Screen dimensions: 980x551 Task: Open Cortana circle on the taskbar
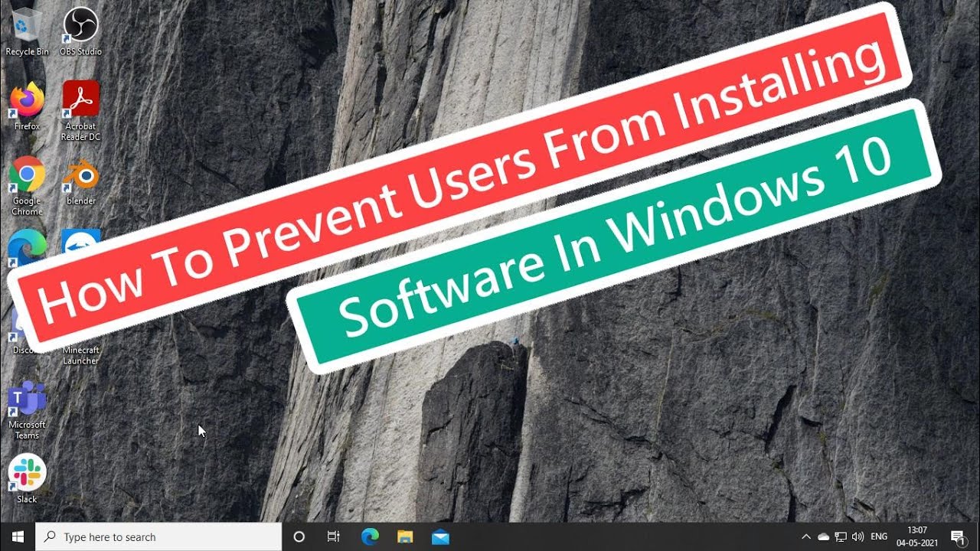tap(299, 536)
